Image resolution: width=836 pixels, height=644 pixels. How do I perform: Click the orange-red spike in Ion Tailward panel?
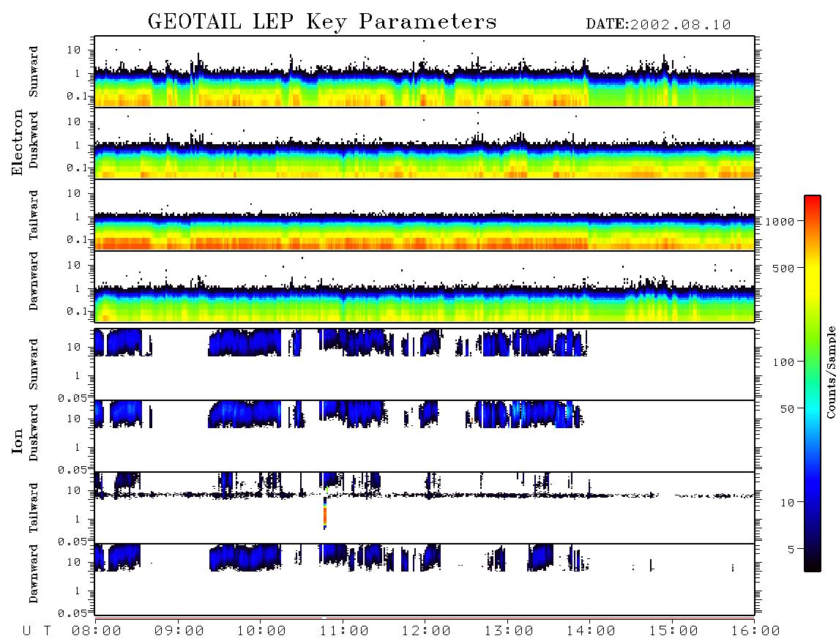(325, 513)
